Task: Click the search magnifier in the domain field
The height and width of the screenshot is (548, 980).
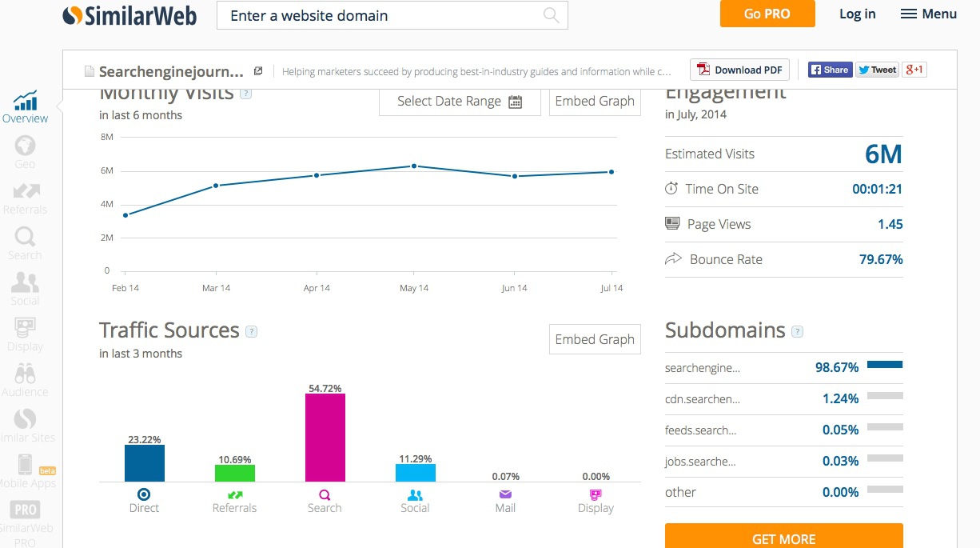Action: [x=552, y=15]
